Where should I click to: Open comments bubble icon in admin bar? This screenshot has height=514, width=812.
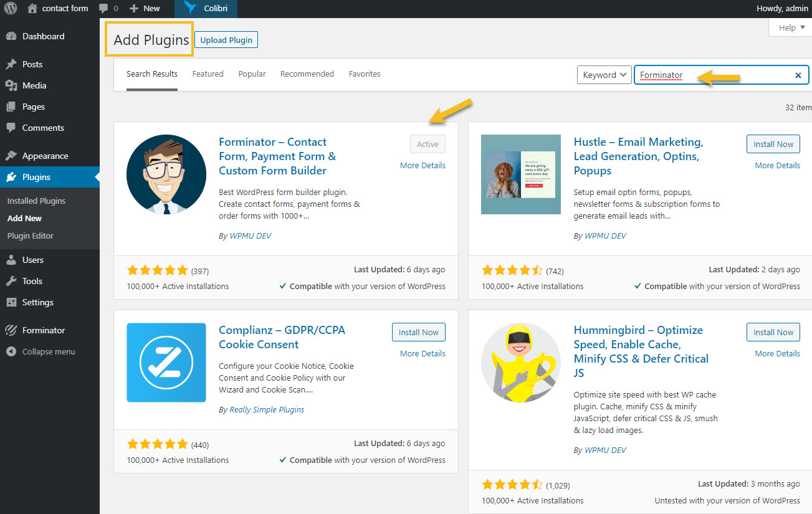coord(103,9)
